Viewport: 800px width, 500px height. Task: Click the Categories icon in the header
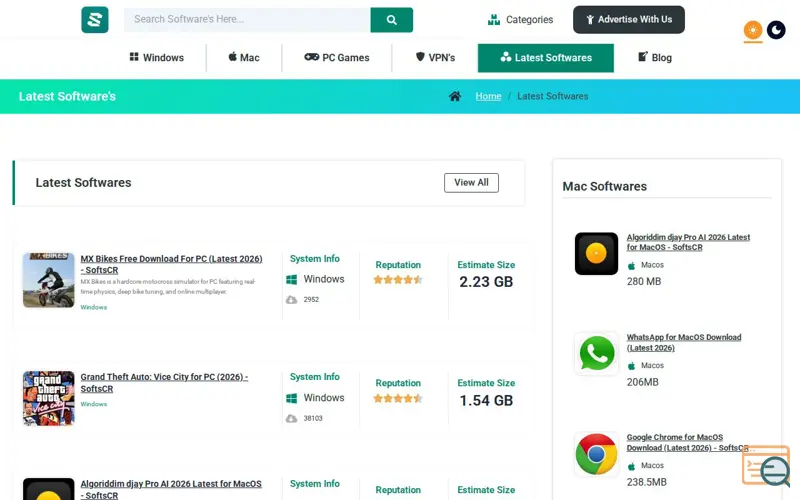pos(493,20)
